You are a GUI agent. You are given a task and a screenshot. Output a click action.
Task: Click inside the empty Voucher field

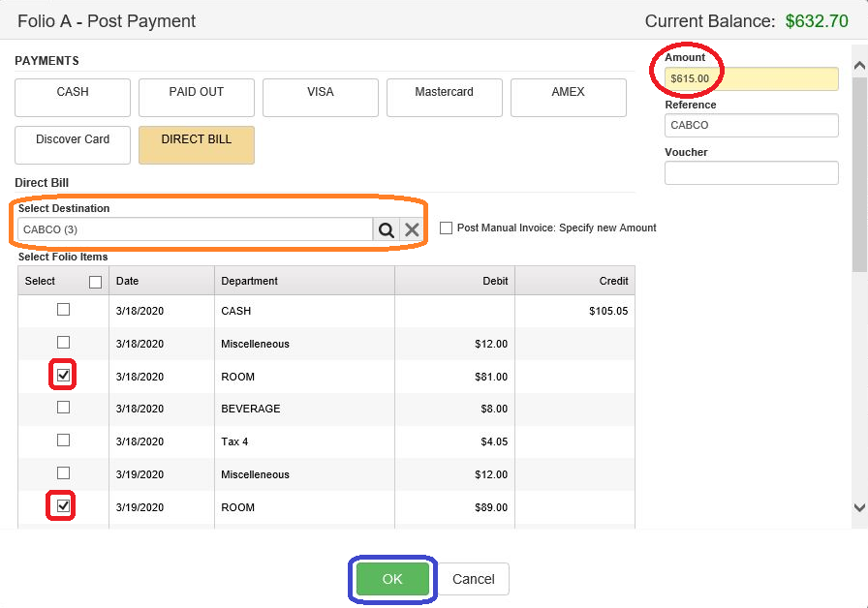(x=751, y=172)
